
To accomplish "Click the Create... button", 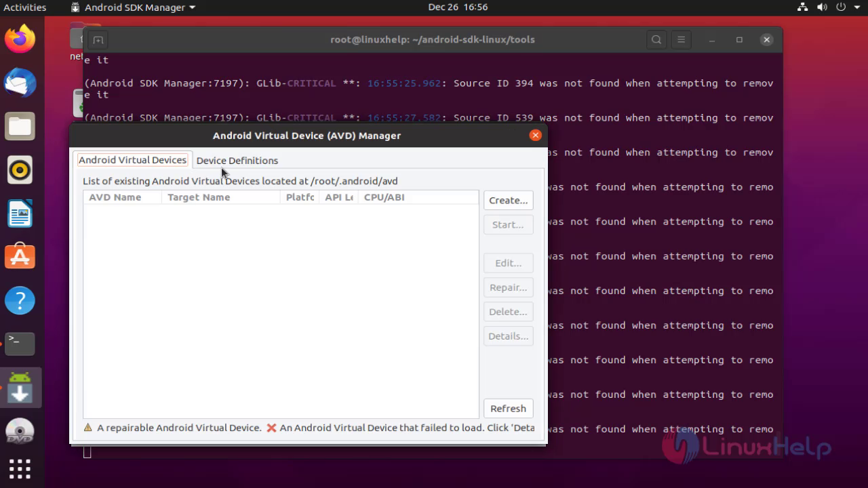I will (x=508, y=201).
